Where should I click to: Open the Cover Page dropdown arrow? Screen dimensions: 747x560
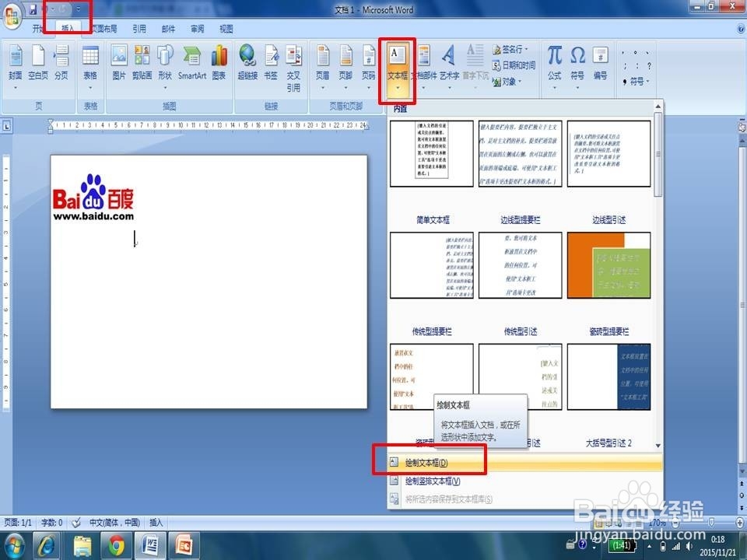tap(16, 88)
